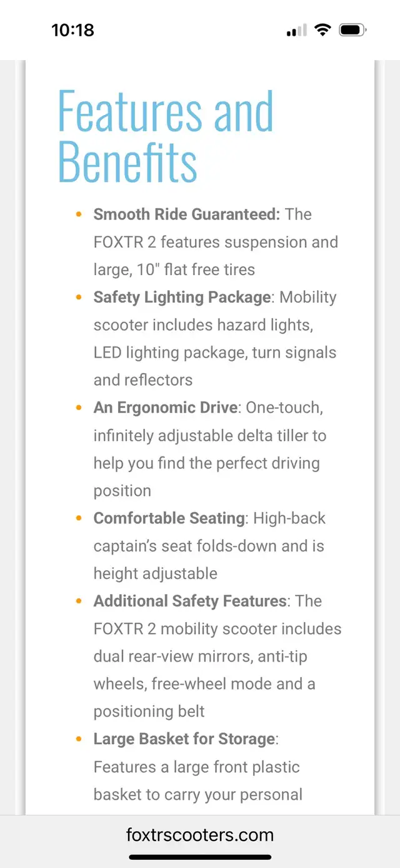The width and height of the screenshot is (400, 868).
Task: Click the orange bullet beside An Ergonomic Drive
Action: pyautogui.click(x=79, y=408)
